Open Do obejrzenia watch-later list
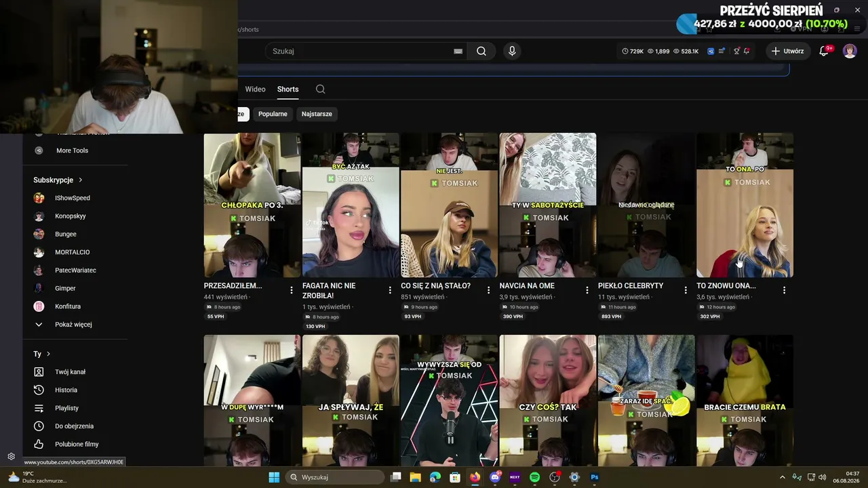This screenshot has height=488, width=868. (75, 426)
